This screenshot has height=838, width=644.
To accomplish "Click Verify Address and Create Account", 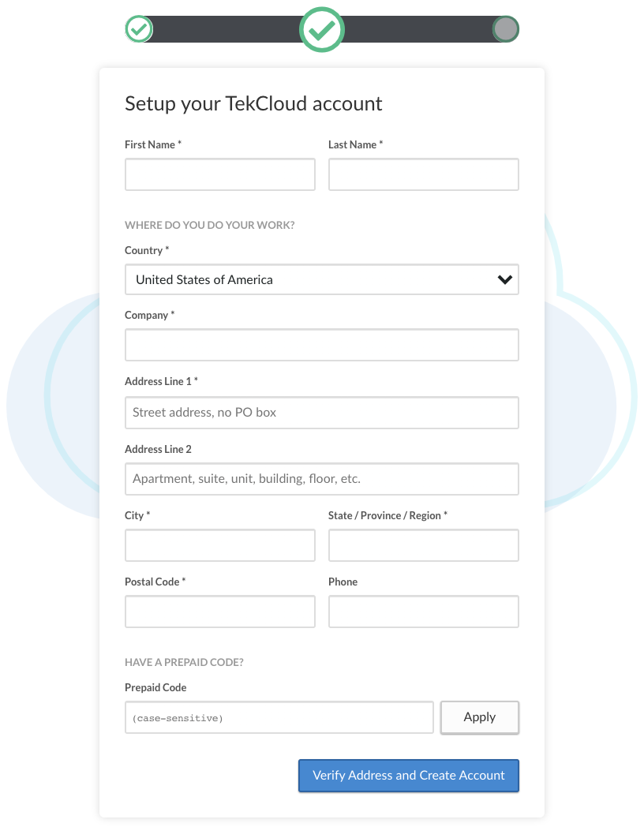I will (x=408, y=776).
